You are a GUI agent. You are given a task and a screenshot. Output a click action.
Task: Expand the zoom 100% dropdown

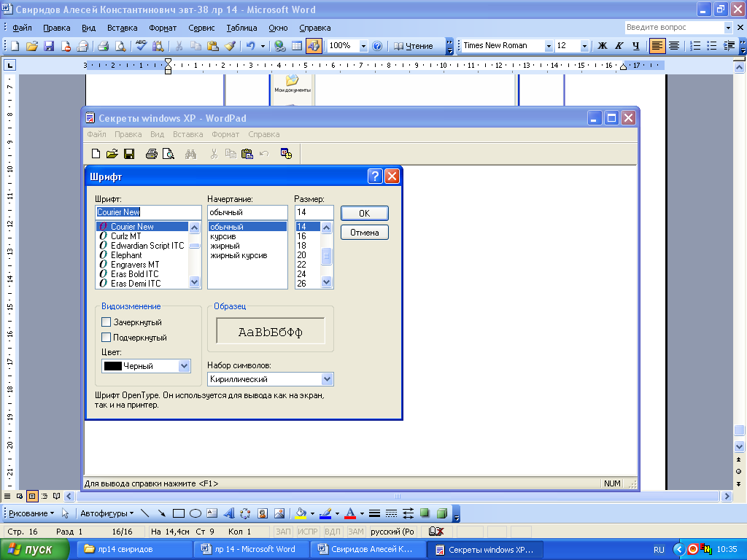coord(363,46)
